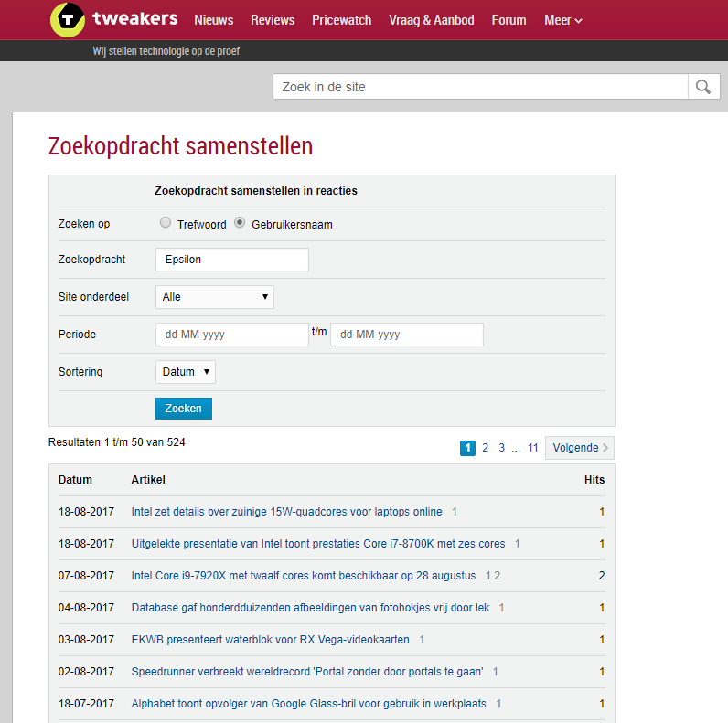Viewport: 728px width, 723px height.
Task: Click the Periode end date field
Action: point(407,335)
